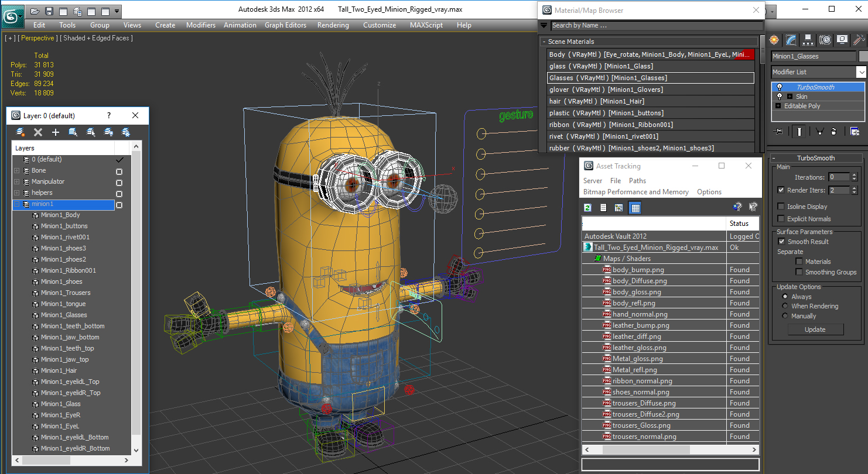This screenshot has height=474, width=868.
Task: Enable Isoline Display checkbox
Action: 781,207
